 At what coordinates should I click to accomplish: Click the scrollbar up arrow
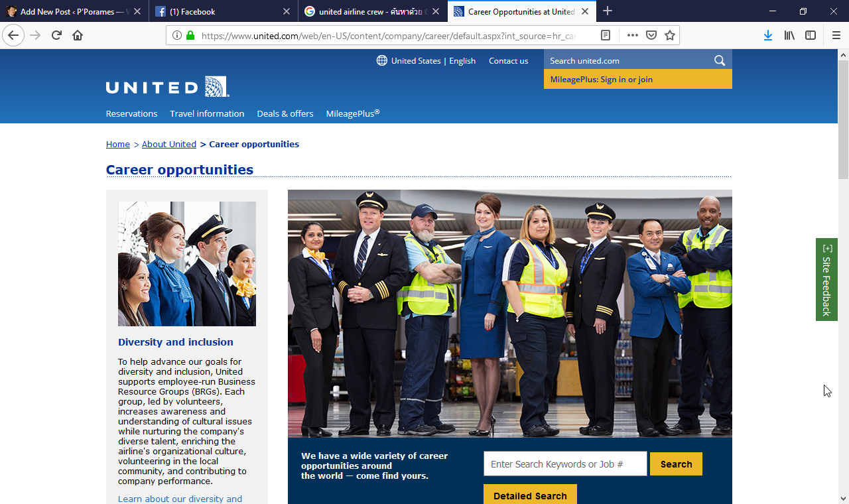point(843,54)
